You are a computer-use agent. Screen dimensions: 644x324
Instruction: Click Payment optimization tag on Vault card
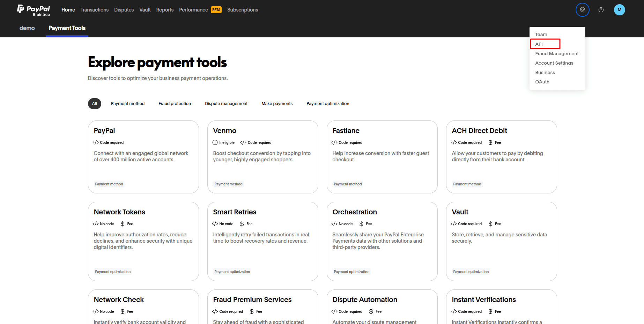coord(471,272)
